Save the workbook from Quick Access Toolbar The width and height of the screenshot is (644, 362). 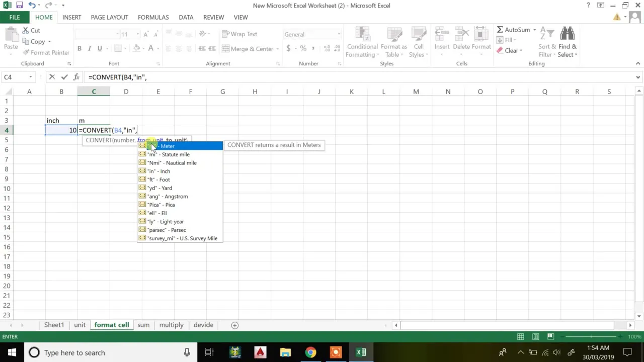click(19, 6)
